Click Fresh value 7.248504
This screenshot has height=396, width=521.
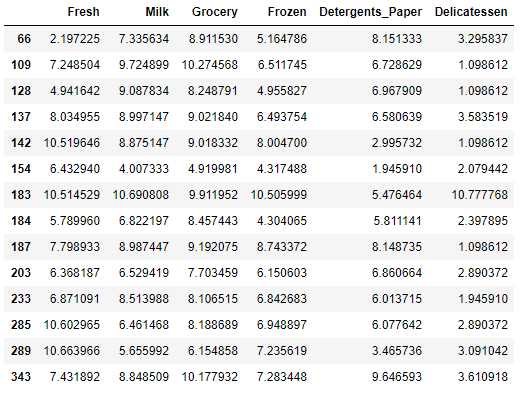point(75,65)
